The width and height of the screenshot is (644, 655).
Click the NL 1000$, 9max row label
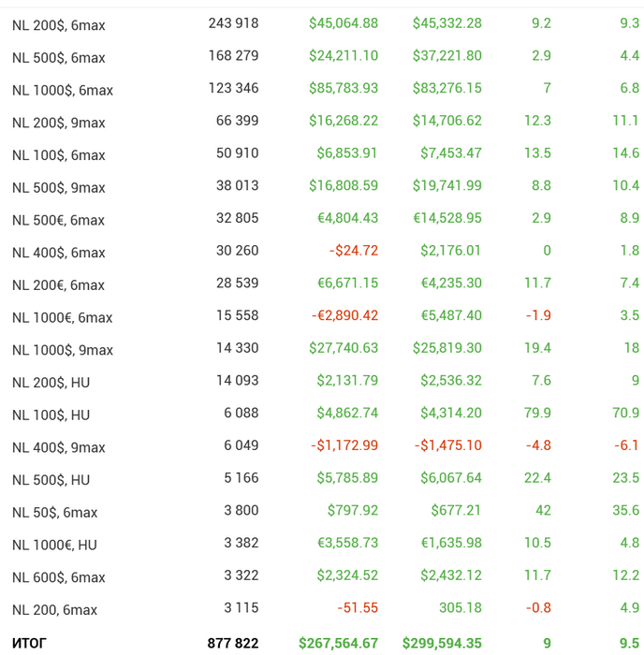[62, 350]
